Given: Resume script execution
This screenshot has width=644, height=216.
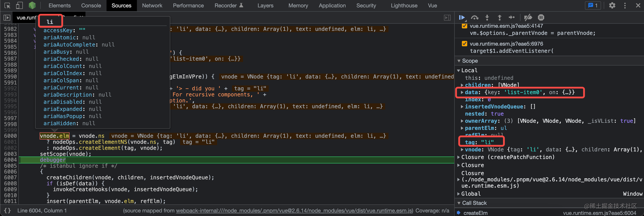Looking at the screenshot, I should point(462,17).
